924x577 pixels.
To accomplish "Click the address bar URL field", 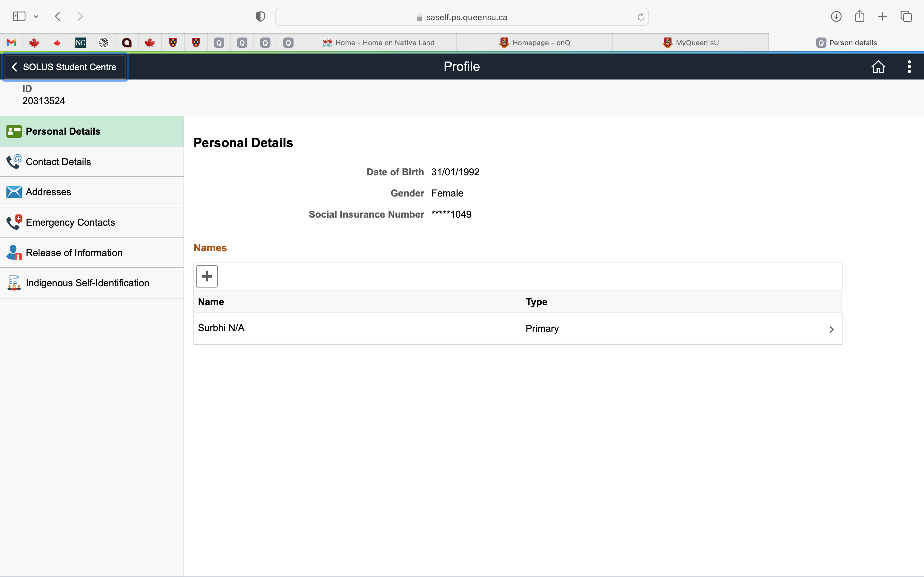I will [x=462, y=17].
